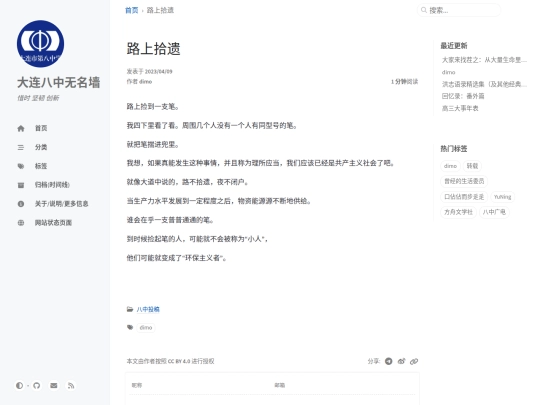Click the 1 分钟阅读 label
The height and width of the screenshot is (405, 540).
404,82
